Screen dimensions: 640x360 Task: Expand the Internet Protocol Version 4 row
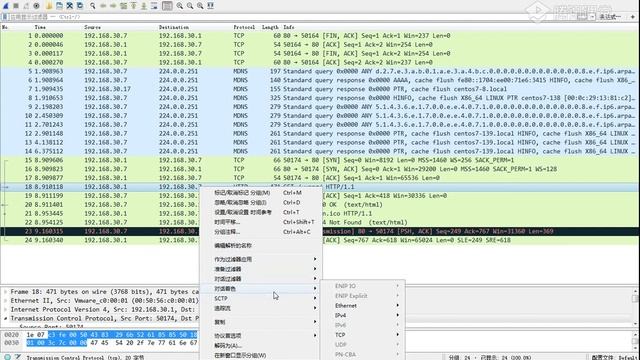pyautogui.click(x=5, y=310)
